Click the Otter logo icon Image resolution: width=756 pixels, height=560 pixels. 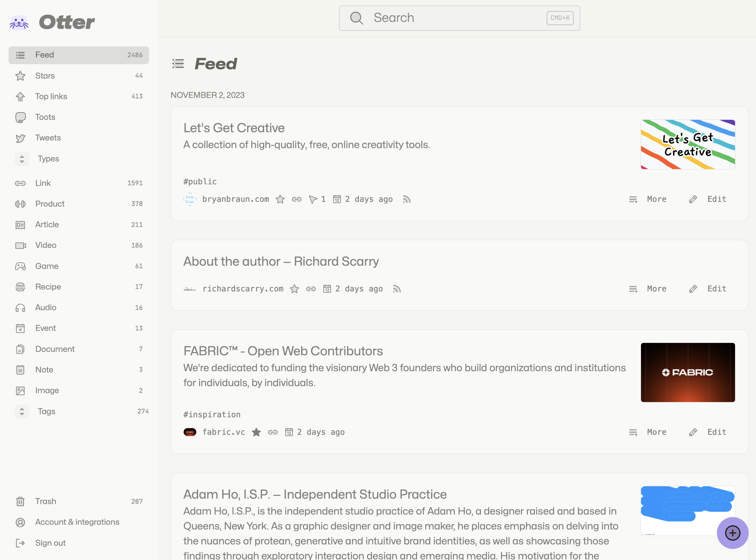[19, 22]
